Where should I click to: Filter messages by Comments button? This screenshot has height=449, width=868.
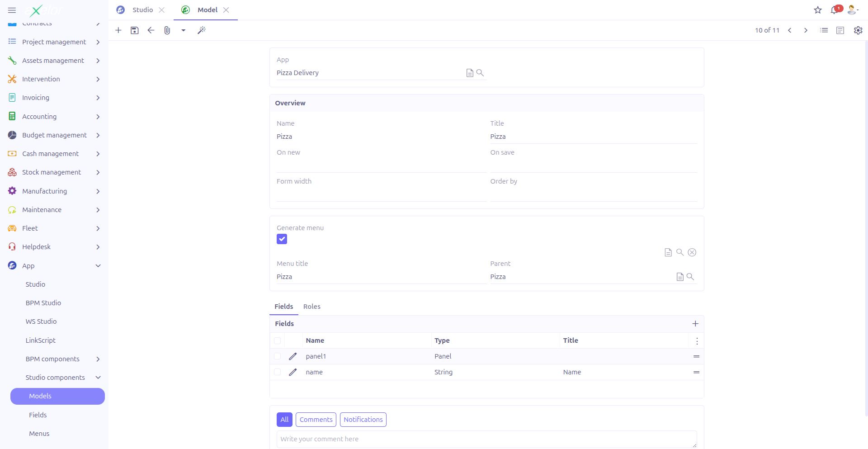tap(316, 420)
